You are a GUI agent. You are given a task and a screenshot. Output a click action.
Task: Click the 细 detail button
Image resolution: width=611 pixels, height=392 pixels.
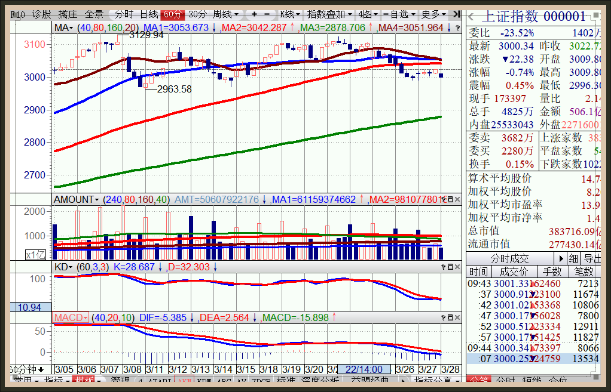(573, 258)
